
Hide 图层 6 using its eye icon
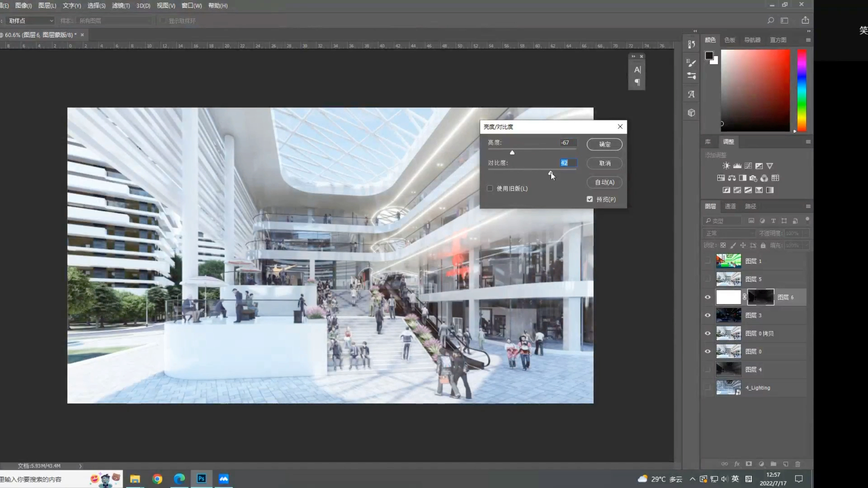tap(708, 297)
